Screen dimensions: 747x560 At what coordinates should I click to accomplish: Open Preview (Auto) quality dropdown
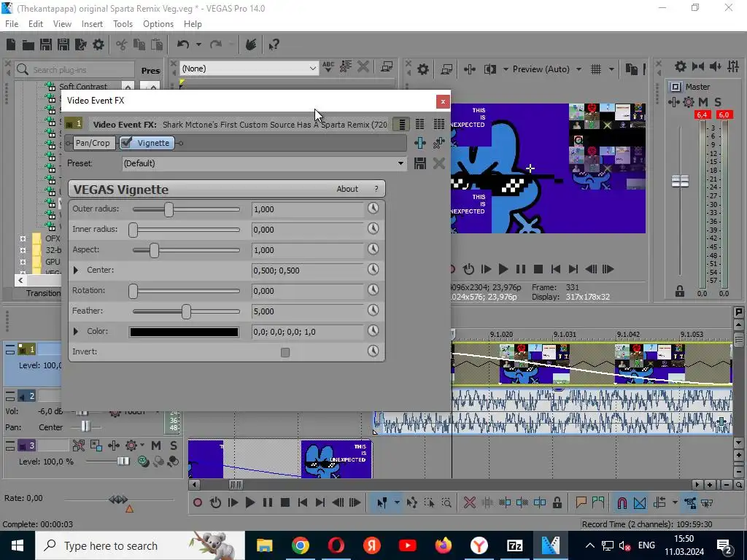coord(578,69)
